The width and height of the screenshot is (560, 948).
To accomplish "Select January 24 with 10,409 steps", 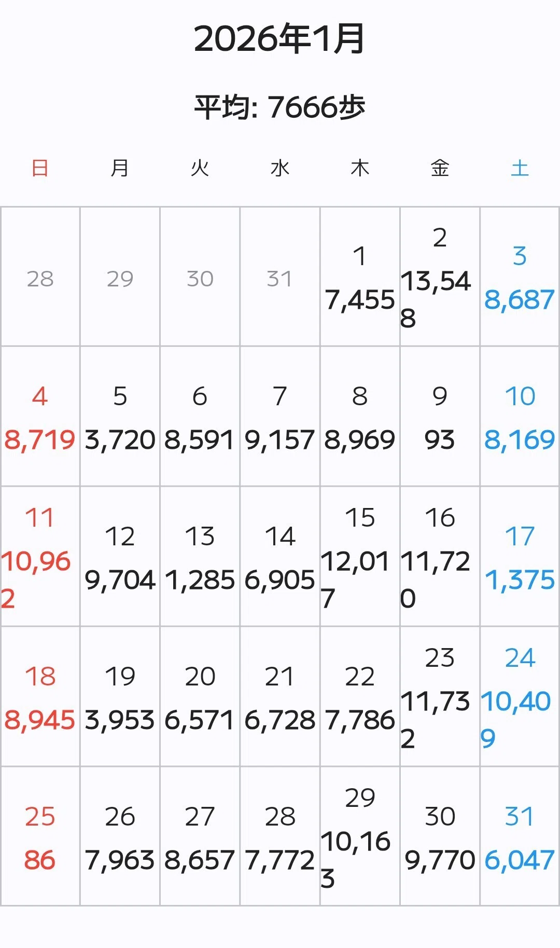I will point(520,697).
